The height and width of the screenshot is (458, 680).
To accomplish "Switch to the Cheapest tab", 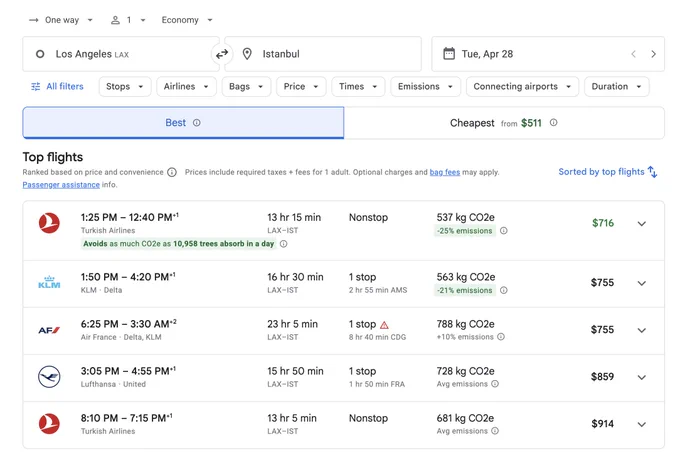I will click(x=504, y=123).
